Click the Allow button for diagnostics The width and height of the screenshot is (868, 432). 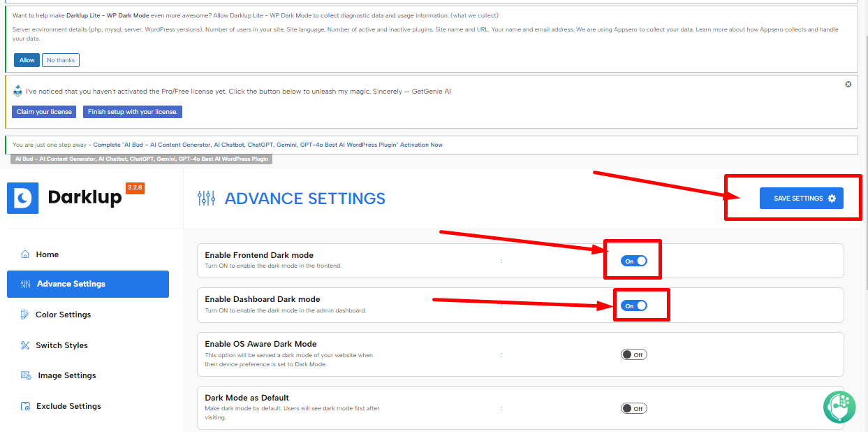27,60
